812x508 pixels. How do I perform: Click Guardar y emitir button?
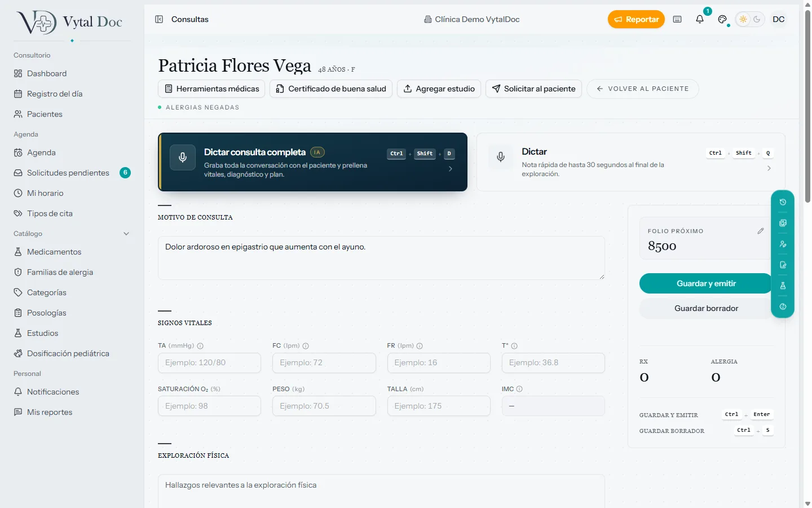point(705,283)
